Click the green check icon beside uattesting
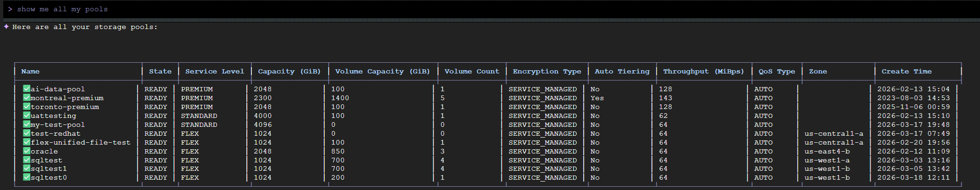Screen dimensions: 980x190 pos(27,115)
